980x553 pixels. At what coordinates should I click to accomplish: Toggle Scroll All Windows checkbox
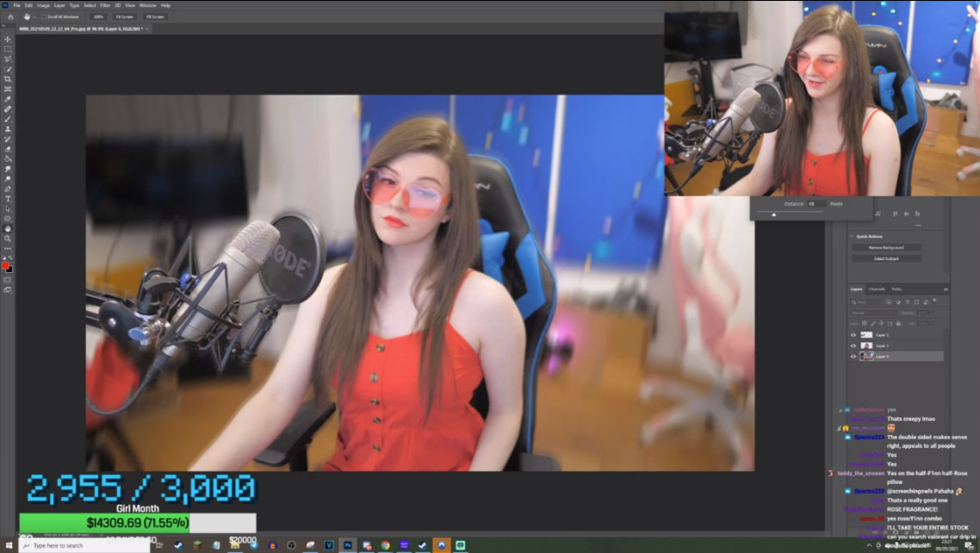[45, 17]
